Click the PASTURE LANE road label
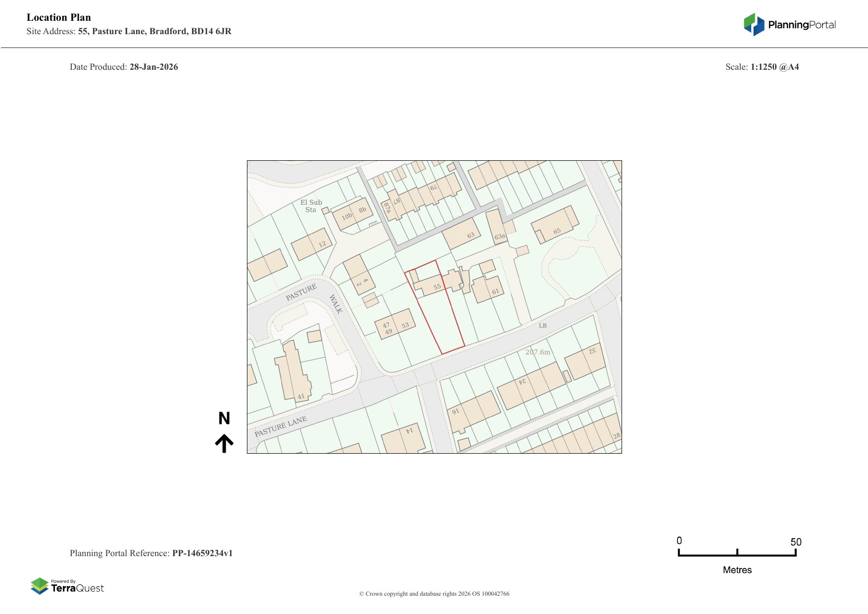The width and height of the screenshot is (868, 614). (281, 426)
